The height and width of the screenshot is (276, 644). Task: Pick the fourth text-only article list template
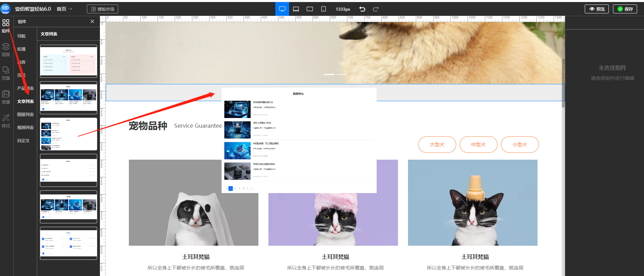(69, 170)
